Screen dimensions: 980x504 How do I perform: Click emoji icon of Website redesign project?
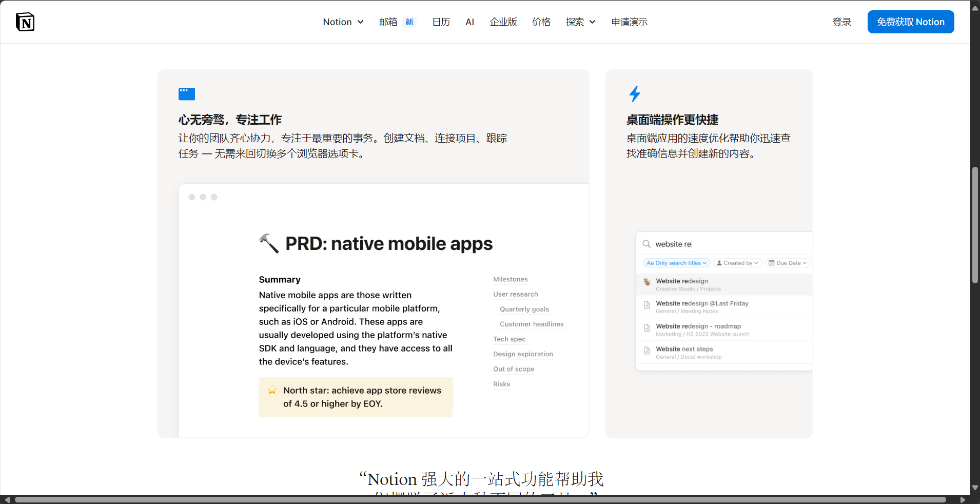(647, 282)
